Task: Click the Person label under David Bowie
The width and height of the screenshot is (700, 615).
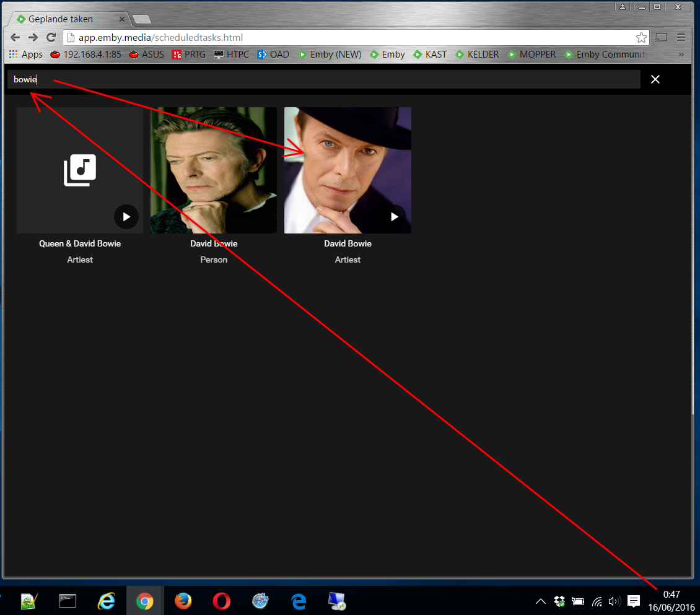Action: [214, 260]
